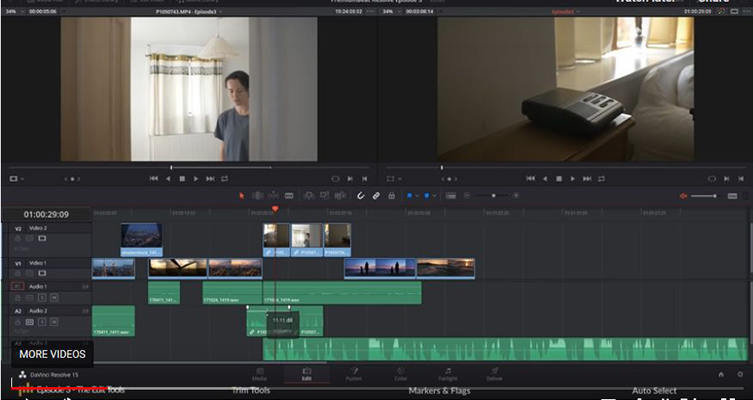Disable the Video 2 track enable icon
Screen dimensions: 753x400
(x=42, y=238)
